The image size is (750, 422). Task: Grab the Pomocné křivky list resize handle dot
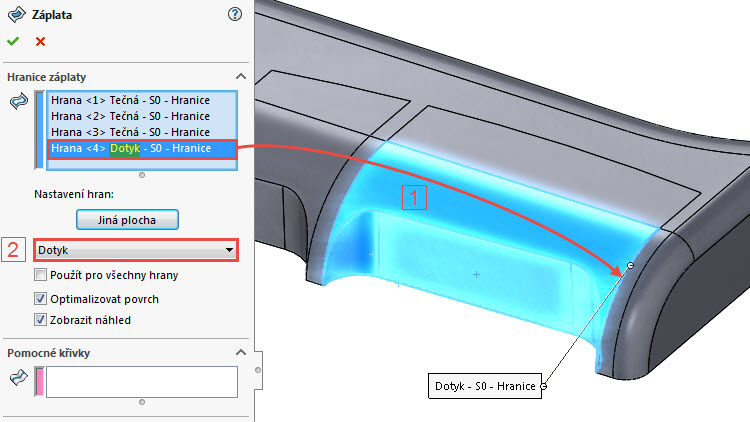(x=142, y=402)
